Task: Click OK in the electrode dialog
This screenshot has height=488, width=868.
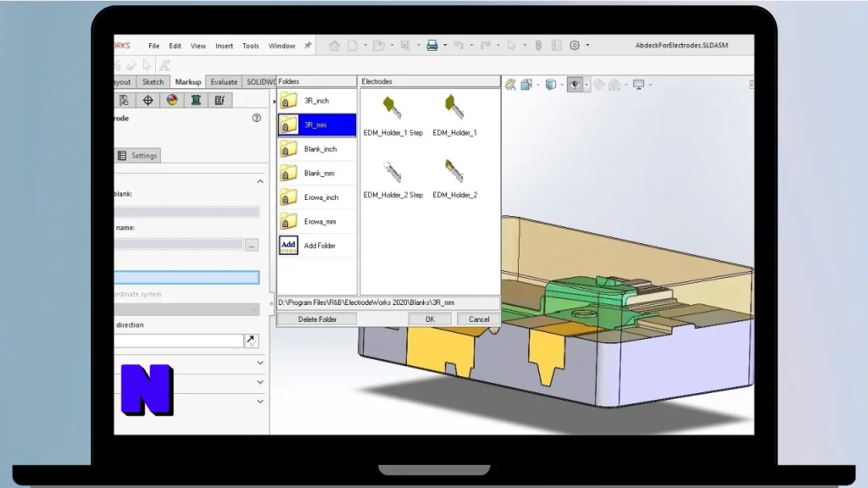Action: [x=430, y=319]
